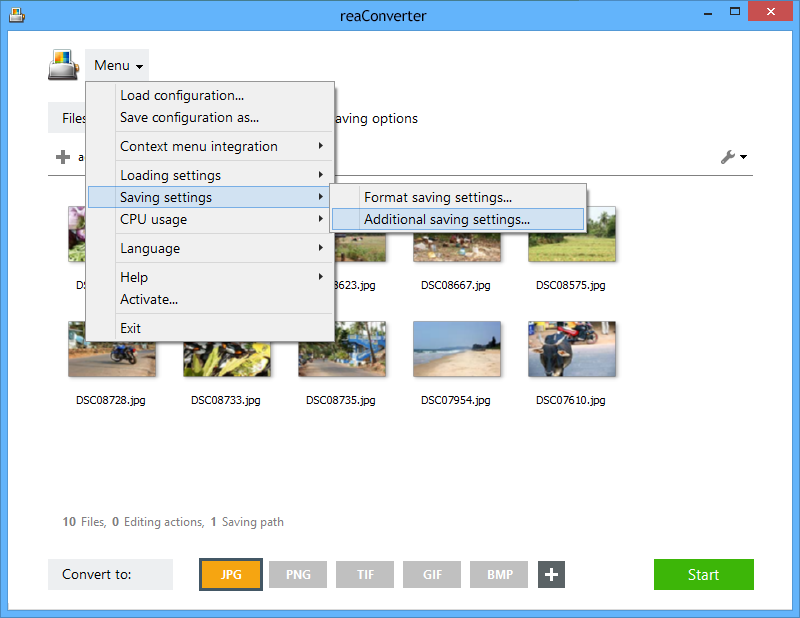The width and height of the screenshot is (800, 618).
Task: Close the reaConverter window
Action: (771, 11)
